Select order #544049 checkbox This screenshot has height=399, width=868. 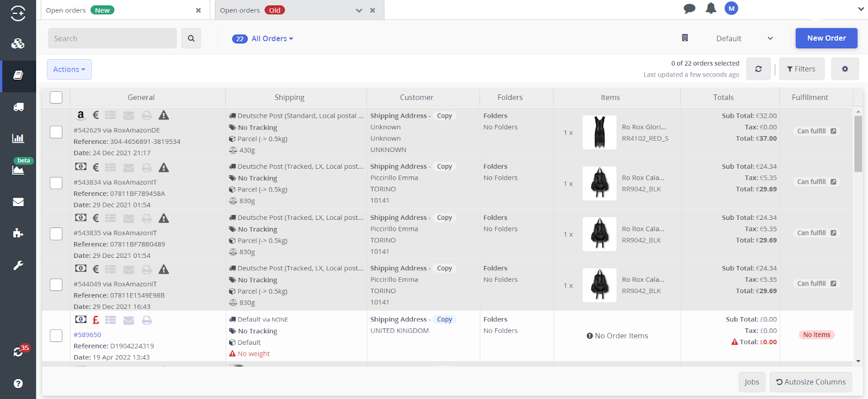(x=56, y=285)
